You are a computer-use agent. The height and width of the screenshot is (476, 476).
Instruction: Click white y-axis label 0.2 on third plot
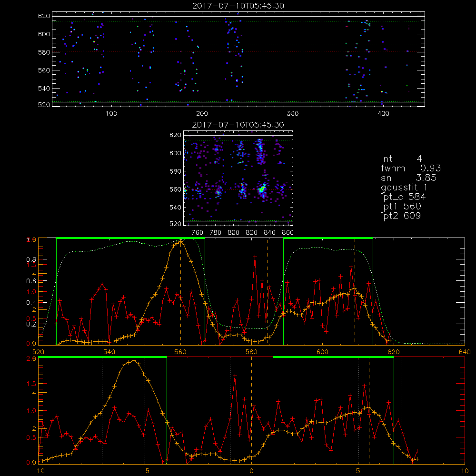coord(31,324)
